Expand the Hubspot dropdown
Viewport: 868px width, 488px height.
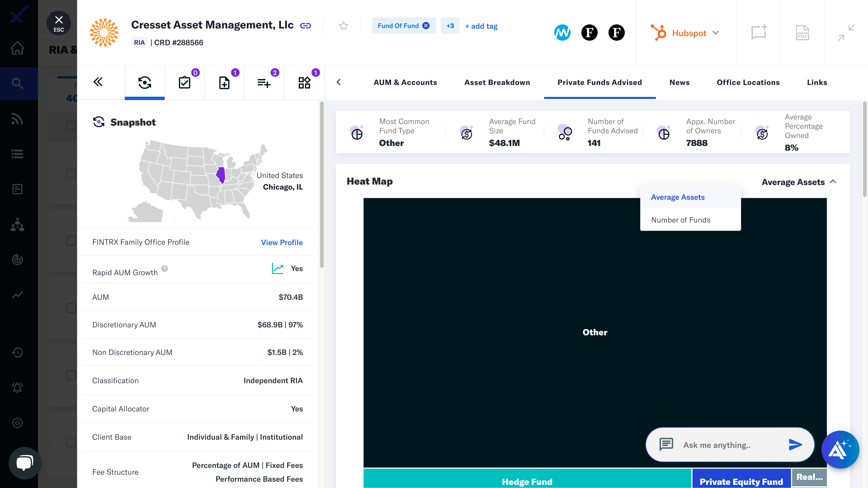685,33
